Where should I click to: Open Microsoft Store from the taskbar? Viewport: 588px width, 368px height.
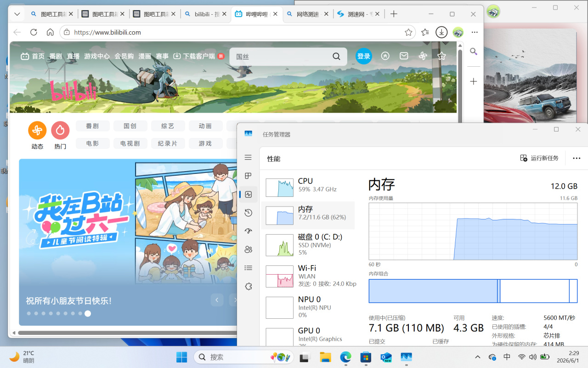pyautogui.click(x=366, y=357)
